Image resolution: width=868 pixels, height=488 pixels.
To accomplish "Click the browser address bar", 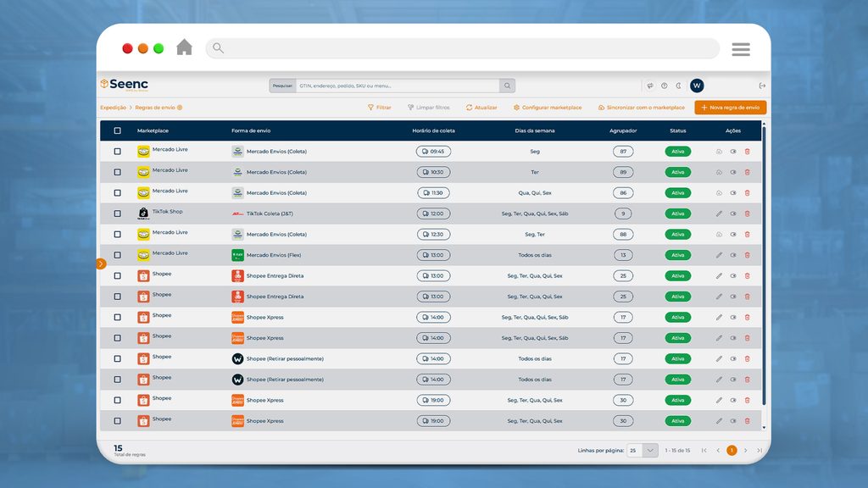I will point(463,48).
